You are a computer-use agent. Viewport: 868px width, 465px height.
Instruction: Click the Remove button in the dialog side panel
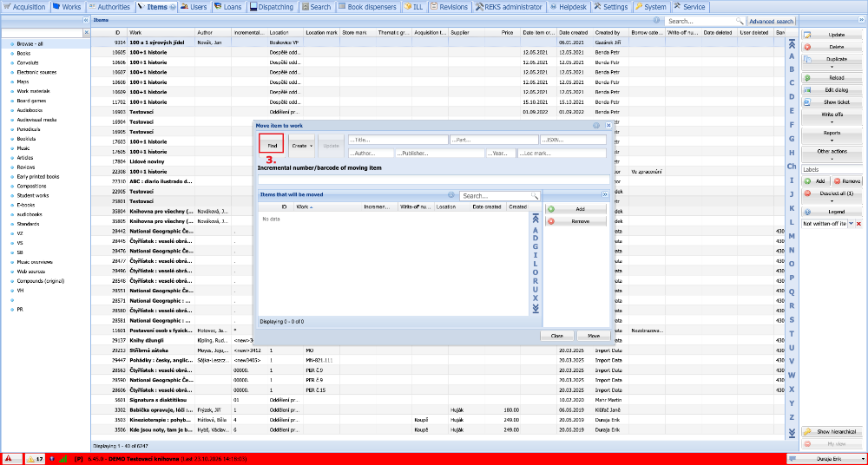coord(575,221)
